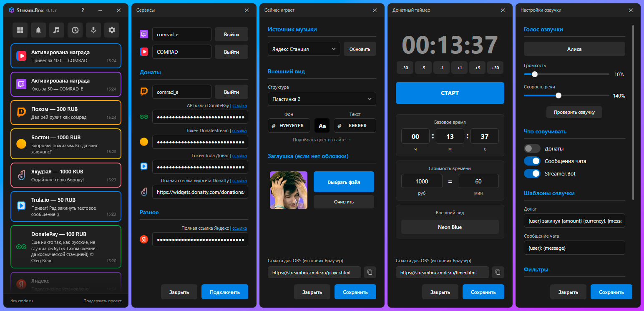The width and height of the screenshot is (644, 311).
Task: Click the Донат template input field
Action: click(574, 221)
